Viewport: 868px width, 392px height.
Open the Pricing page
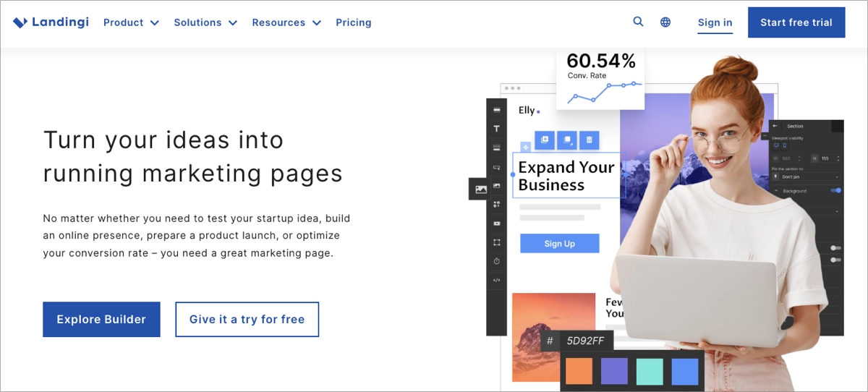[354, 22]
